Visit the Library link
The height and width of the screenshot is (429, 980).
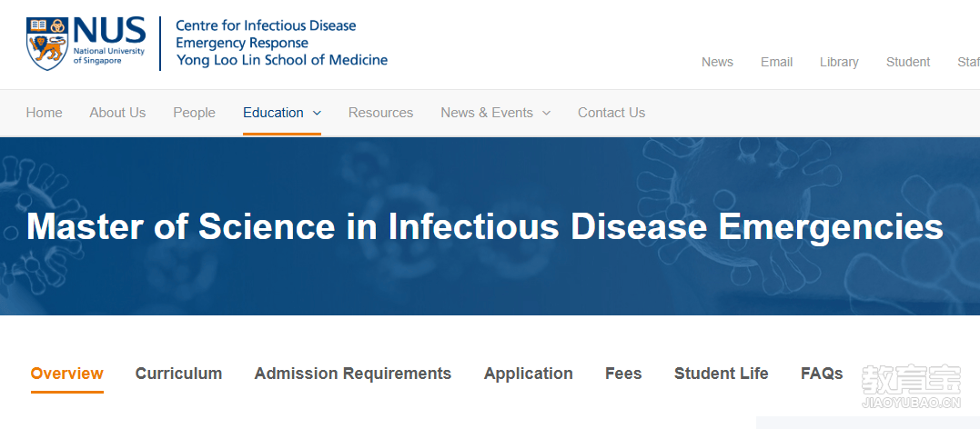(839, 62)
